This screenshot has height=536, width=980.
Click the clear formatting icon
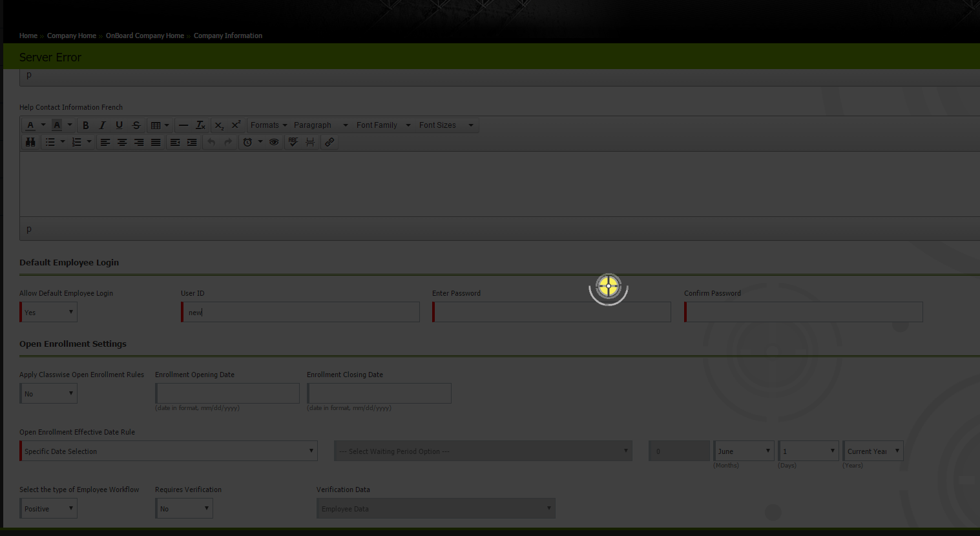point(200,125)
